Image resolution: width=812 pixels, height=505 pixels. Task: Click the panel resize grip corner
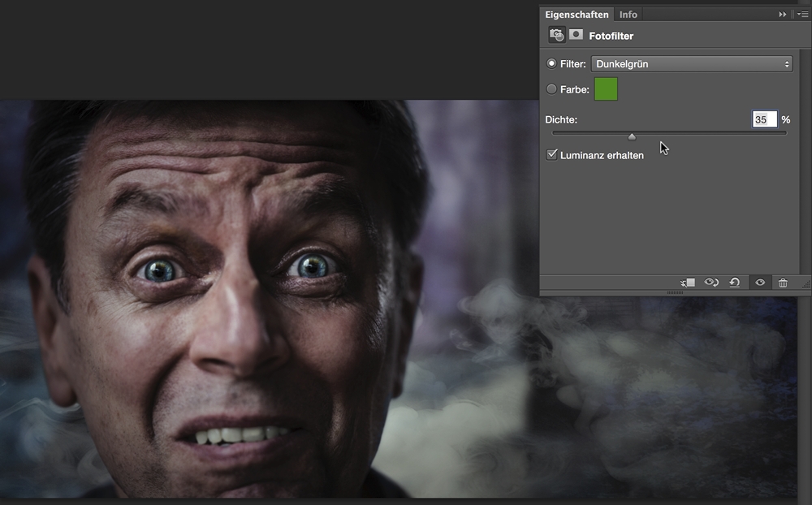pyautogui.click(x=806, y=284)
